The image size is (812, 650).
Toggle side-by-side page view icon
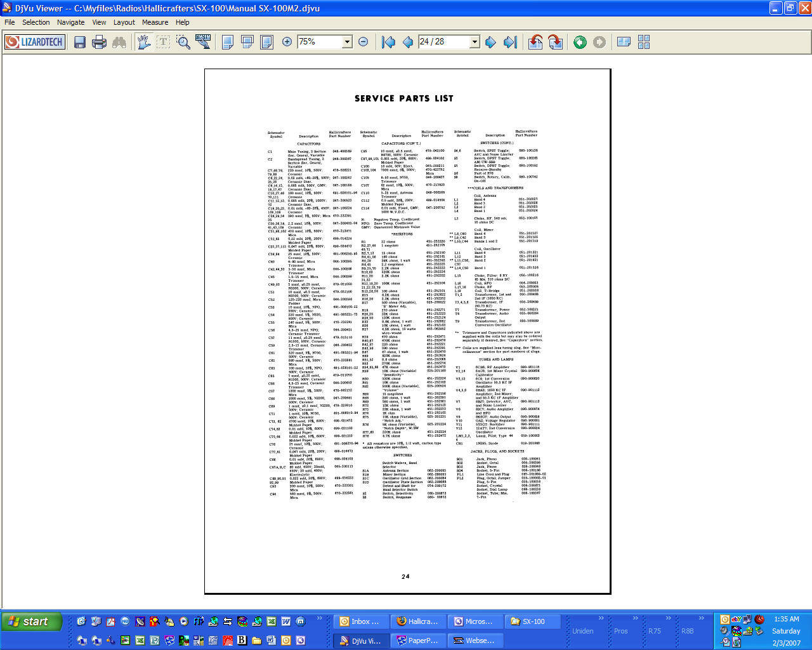click(624, 42)
